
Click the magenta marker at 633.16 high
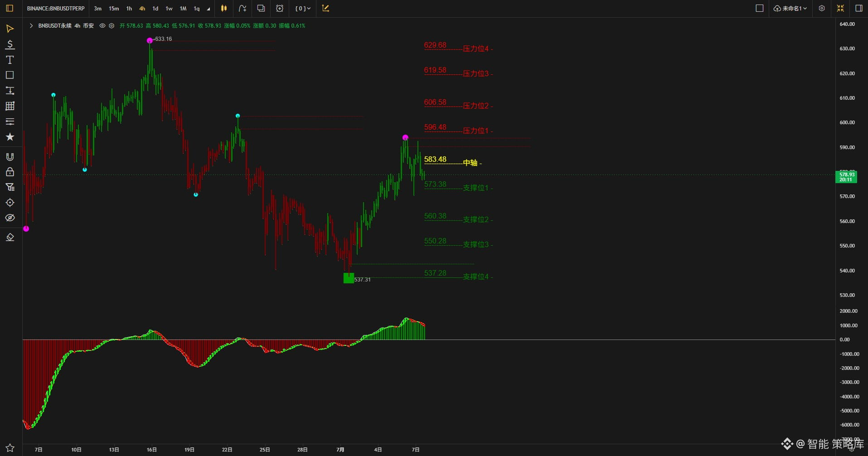[150, 40]
